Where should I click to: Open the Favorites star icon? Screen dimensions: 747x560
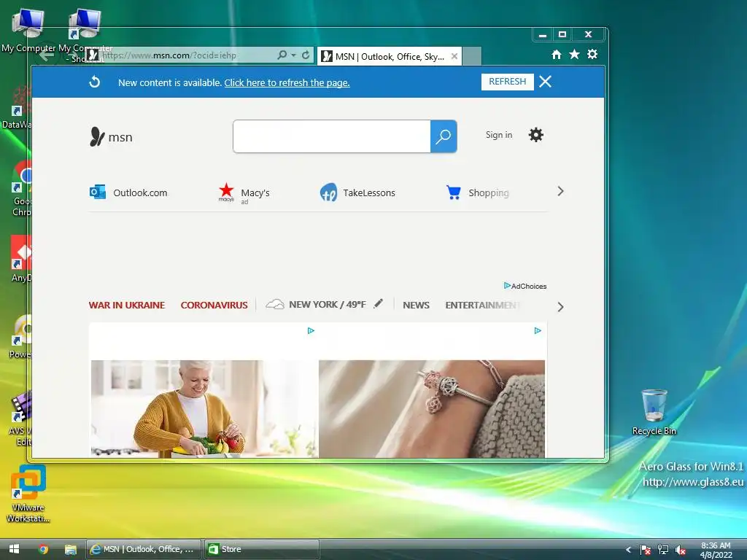pyautogui.click(x=574, y=54)
